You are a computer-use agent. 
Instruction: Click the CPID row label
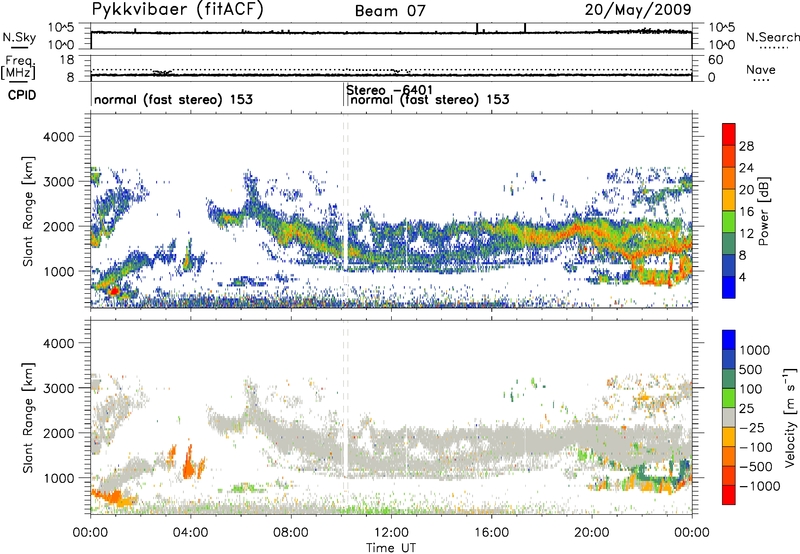coord(22,95)
